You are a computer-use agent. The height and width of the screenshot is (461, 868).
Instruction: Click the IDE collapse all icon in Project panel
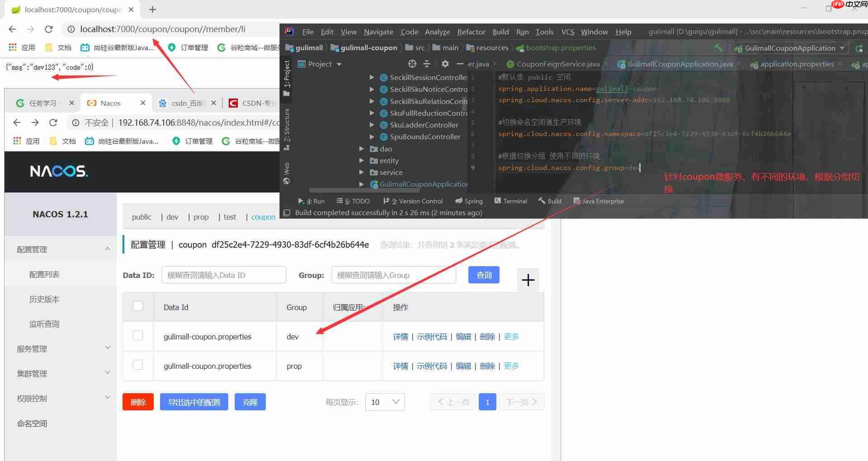click(x=427, y=64)
